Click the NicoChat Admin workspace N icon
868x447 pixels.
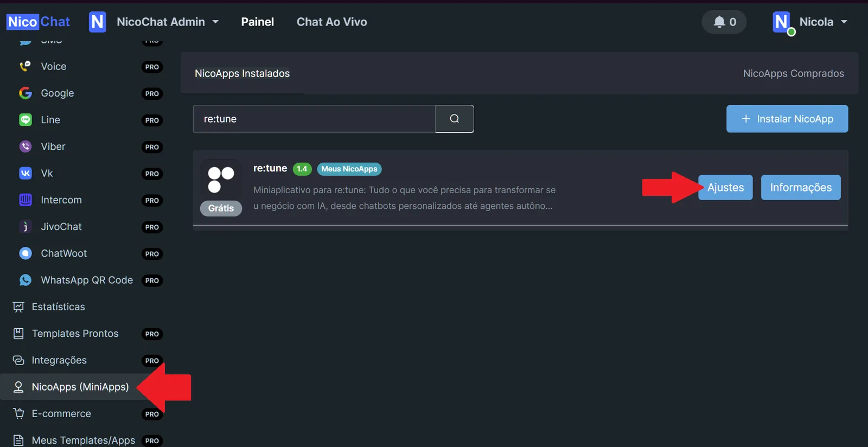pyautogui.click(x=97, y=22)
